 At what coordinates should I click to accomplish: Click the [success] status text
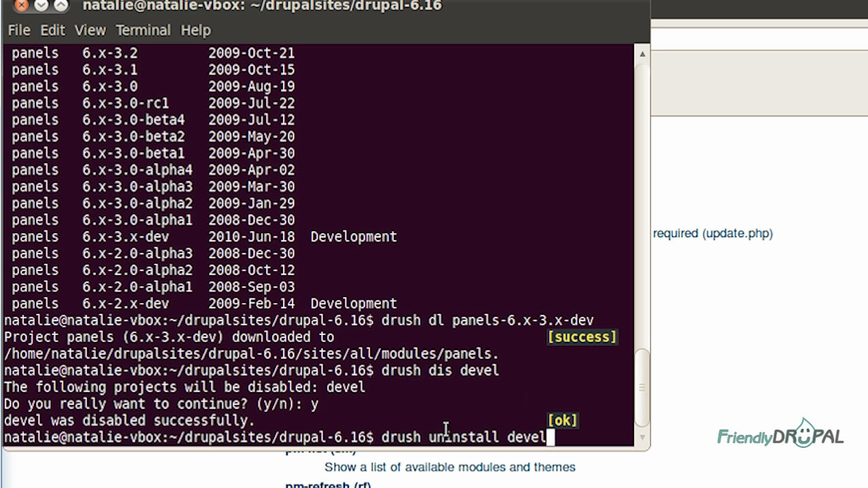click(x=582, y=336)
